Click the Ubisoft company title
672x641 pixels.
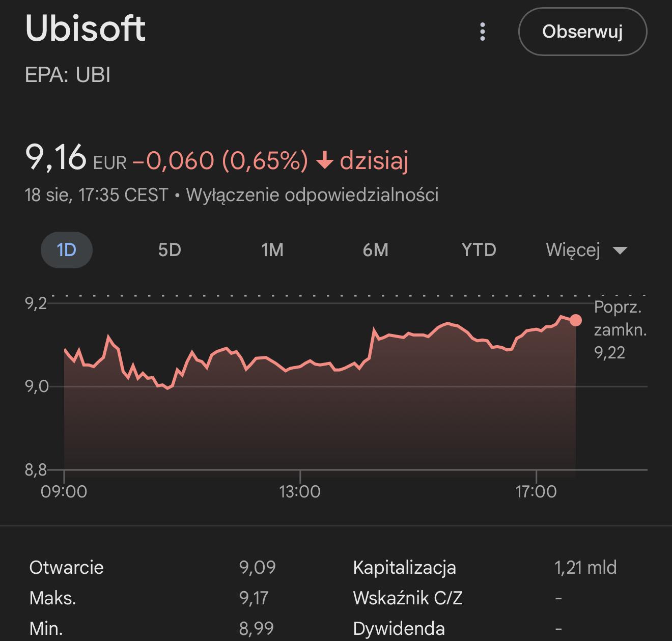(86, 28)
